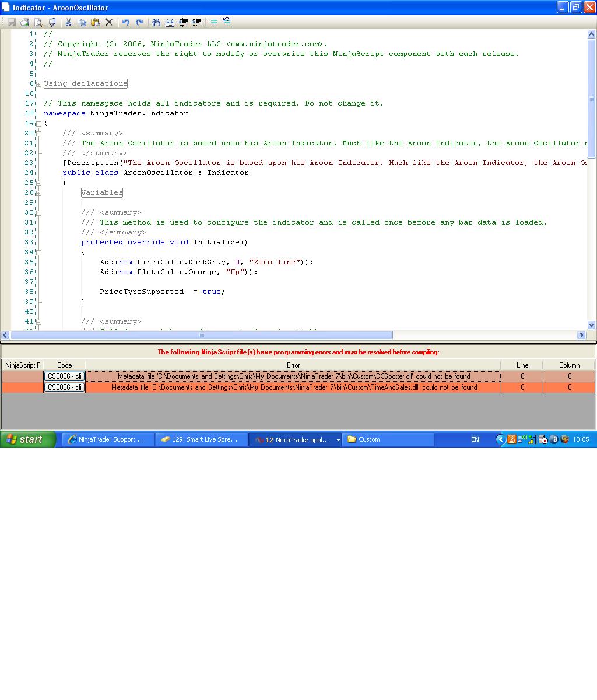Click the security shield tray icon
The width and height of the screenshot is (597, 700).
coord(564,439)
